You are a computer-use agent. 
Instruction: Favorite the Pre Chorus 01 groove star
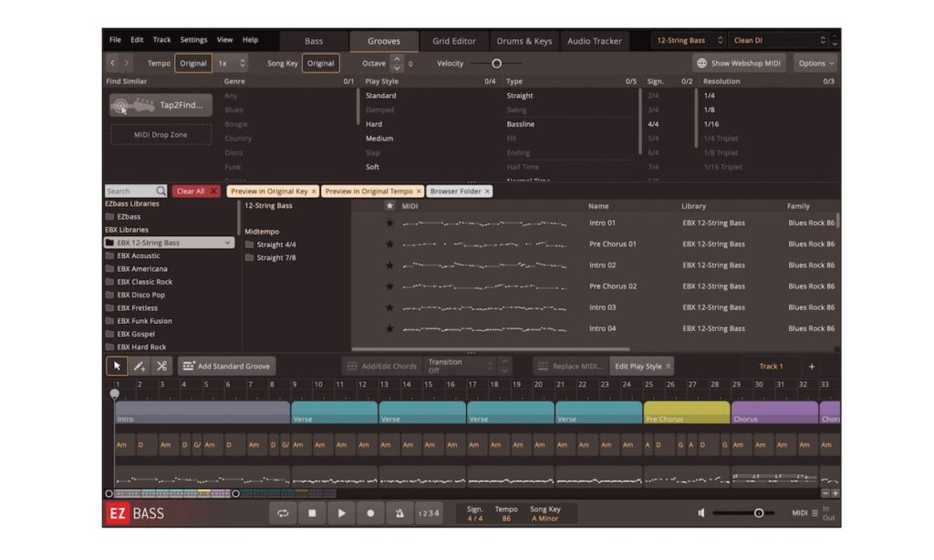coord(389,244)
